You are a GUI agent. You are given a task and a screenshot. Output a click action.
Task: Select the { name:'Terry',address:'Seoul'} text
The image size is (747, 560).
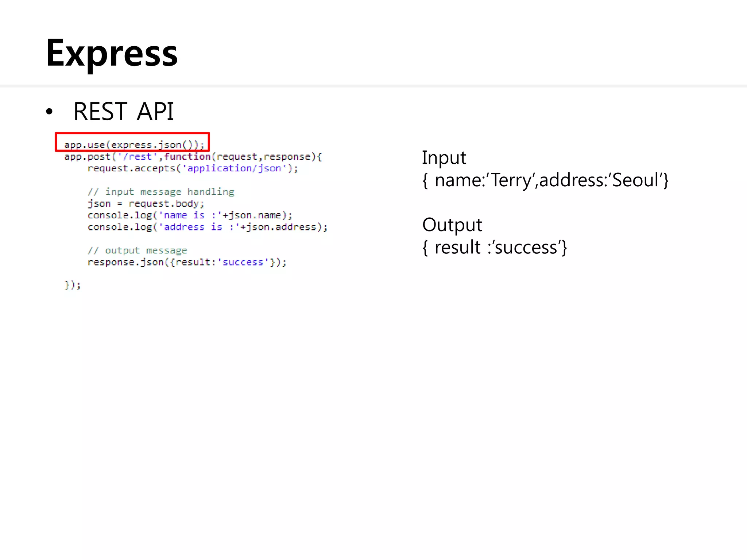tap(545, 180)
